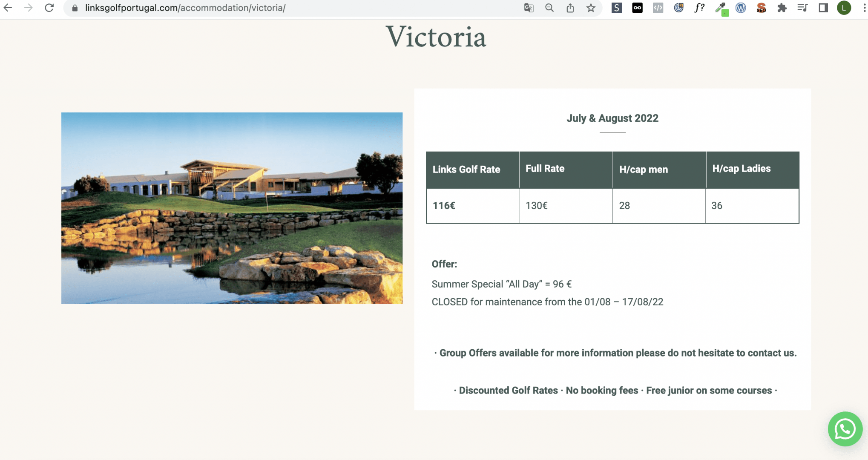Viewport: 868px width, 460px height.
Task: Open the media playlist control
Action: click(802, 8)
